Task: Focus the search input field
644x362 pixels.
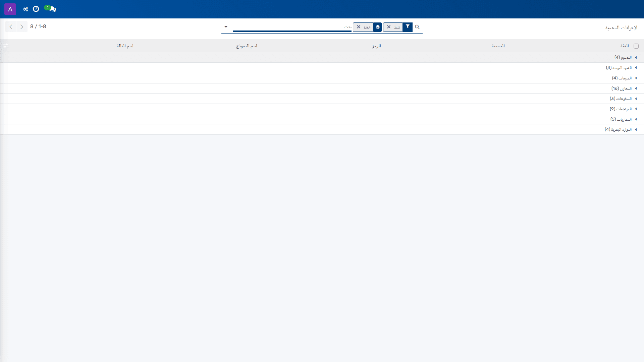Action: coord(292,27)
